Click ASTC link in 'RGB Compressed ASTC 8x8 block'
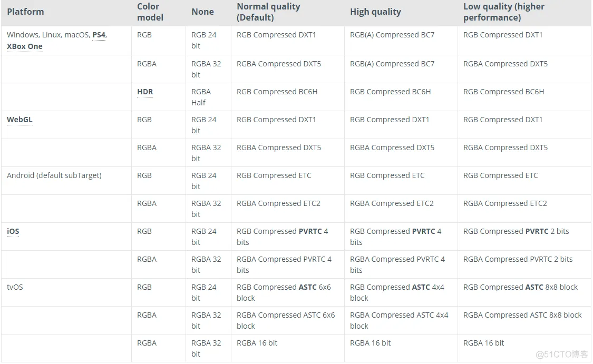 [534, 287]
